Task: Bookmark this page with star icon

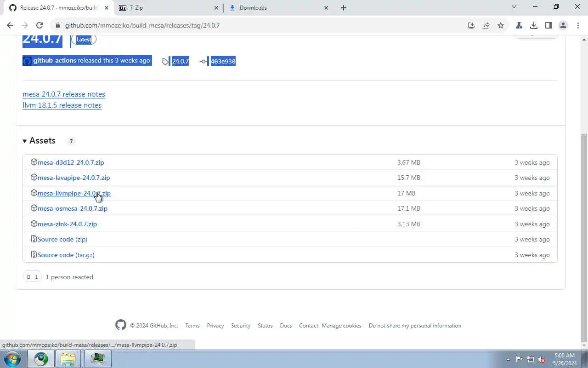Action: 501,25
